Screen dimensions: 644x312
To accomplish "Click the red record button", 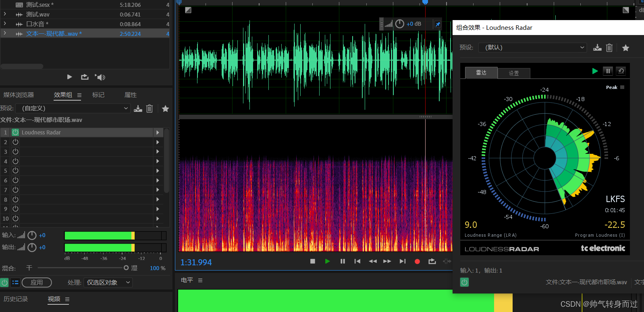I will click(417, 261).
